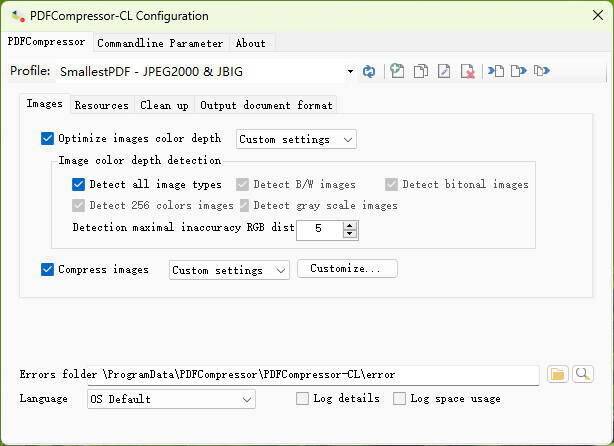Image resolution: width=614 pixels, height=446 pixels.
Task: Click the refresh profiles icon
Action: (368, 72)
